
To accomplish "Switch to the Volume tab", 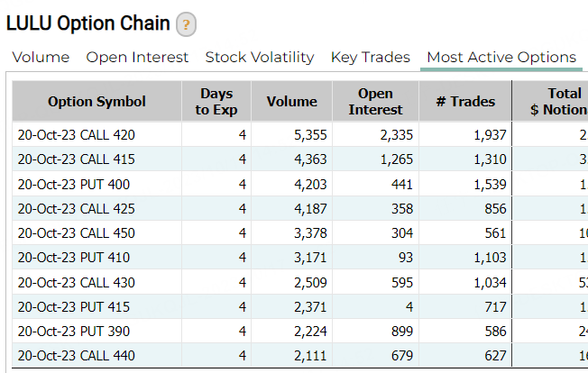I will click(41, 57).
